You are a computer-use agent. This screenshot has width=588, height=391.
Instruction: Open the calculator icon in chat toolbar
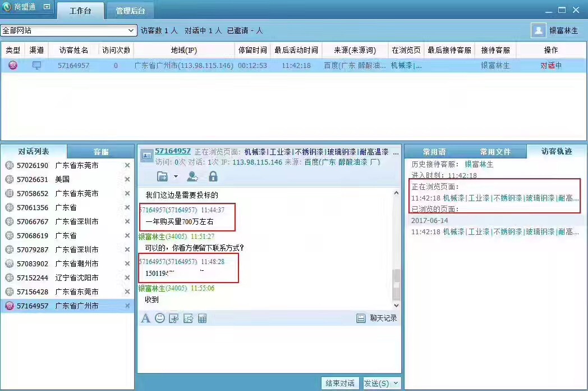(x=201, y=318)
